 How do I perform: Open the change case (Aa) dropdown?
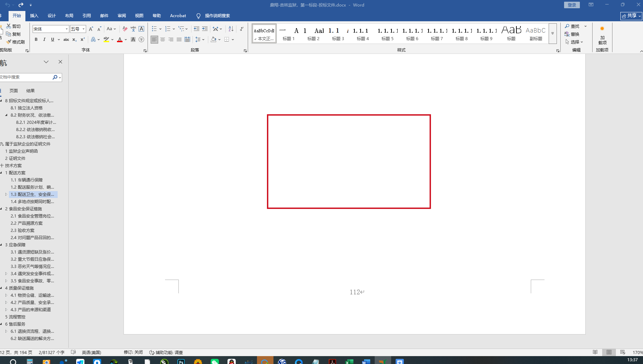[112, 29]
